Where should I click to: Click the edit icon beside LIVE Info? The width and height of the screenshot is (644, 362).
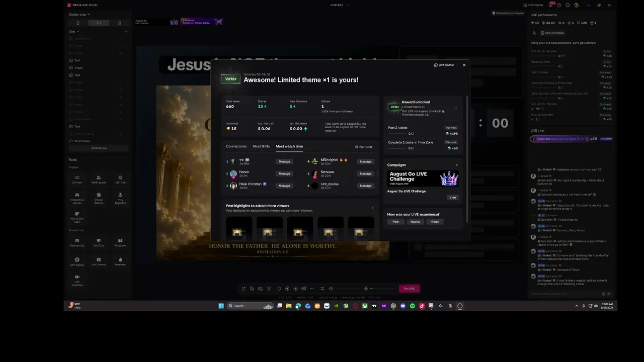pyautogui.click(x=348, y=5)
